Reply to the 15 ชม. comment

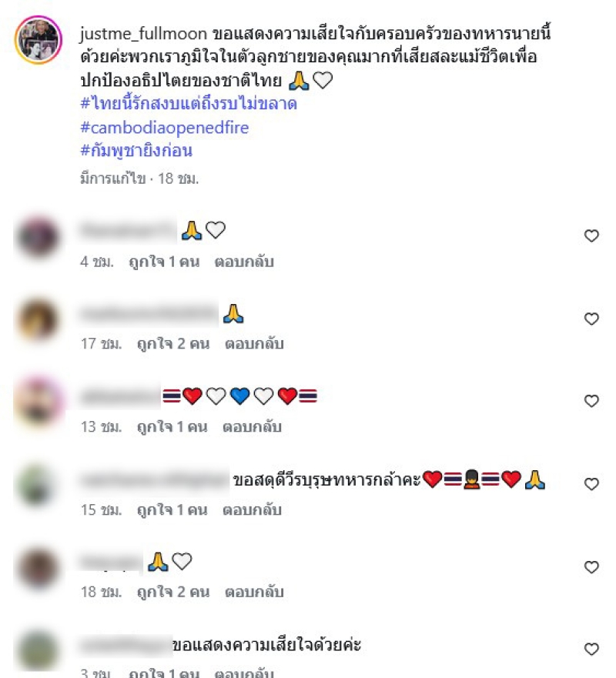click(x=253, y=509)
